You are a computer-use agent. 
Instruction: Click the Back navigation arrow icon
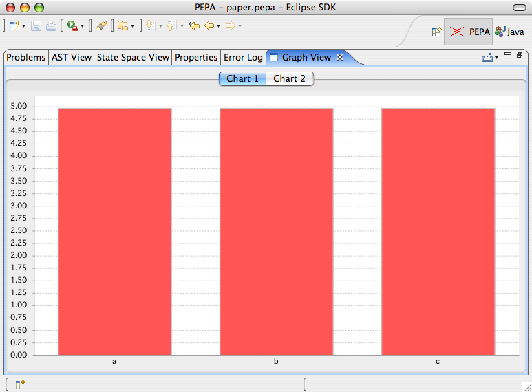coord(209,26)
